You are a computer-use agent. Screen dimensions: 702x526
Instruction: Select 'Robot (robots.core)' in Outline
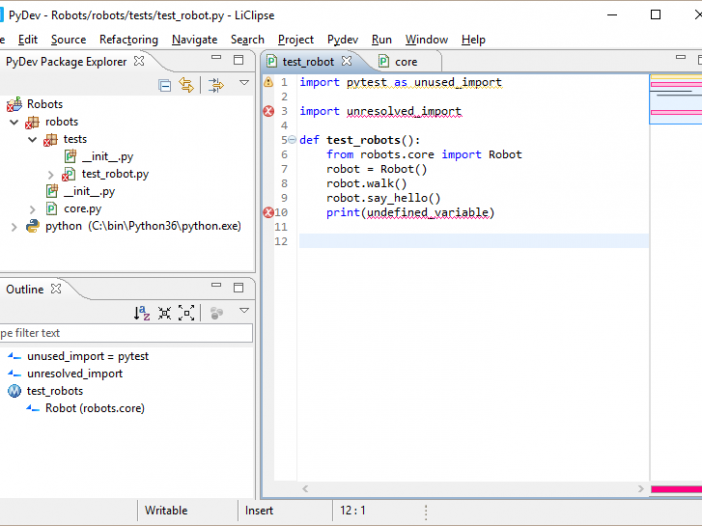click(95, 408)
